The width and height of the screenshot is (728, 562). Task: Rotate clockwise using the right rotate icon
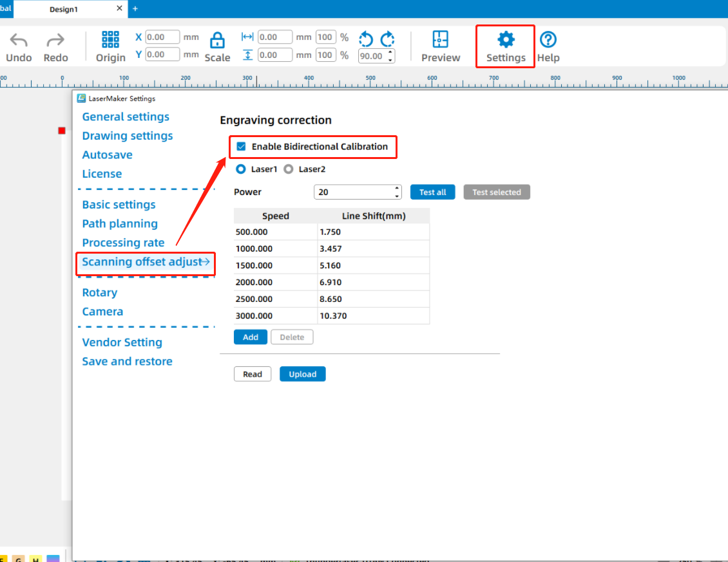pos(387,39)
